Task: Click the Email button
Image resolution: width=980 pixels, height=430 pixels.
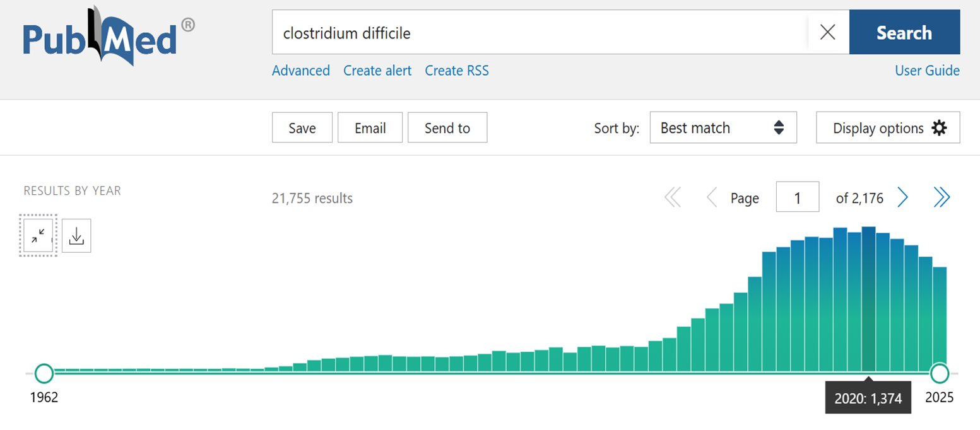Action: (x=370, y=128)
